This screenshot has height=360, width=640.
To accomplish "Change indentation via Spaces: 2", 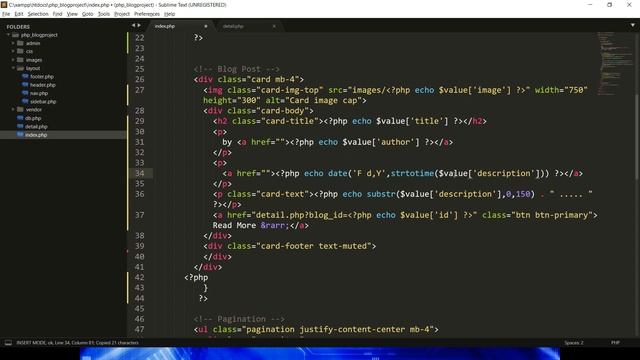I will (574, 343).
